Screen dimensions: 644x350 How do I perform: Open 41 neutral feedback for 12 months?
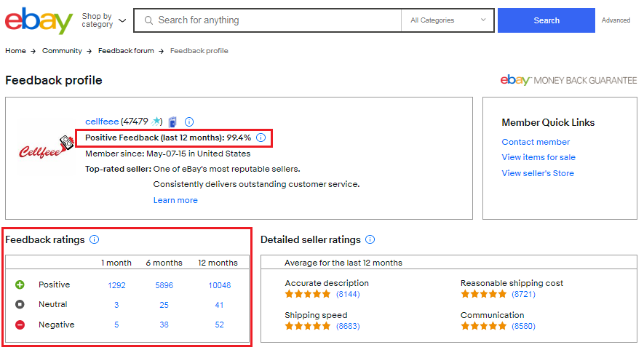(219, 305)
